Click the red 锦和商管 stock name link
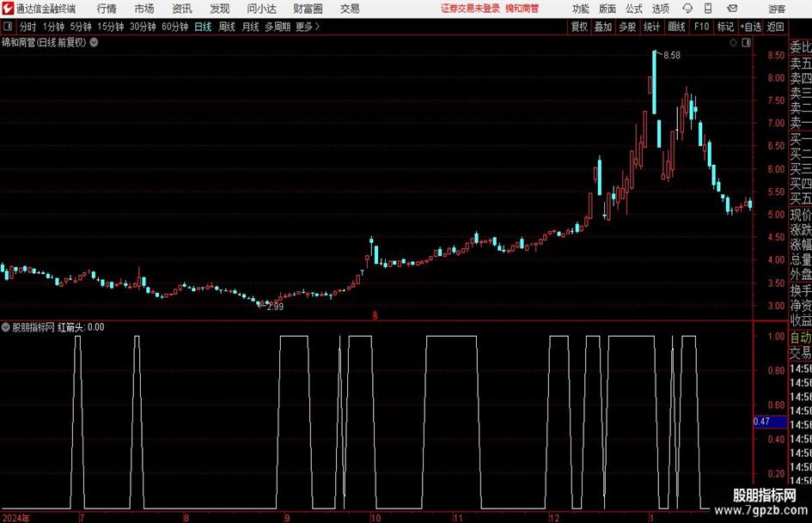812x523 pixels. point(522,9)
